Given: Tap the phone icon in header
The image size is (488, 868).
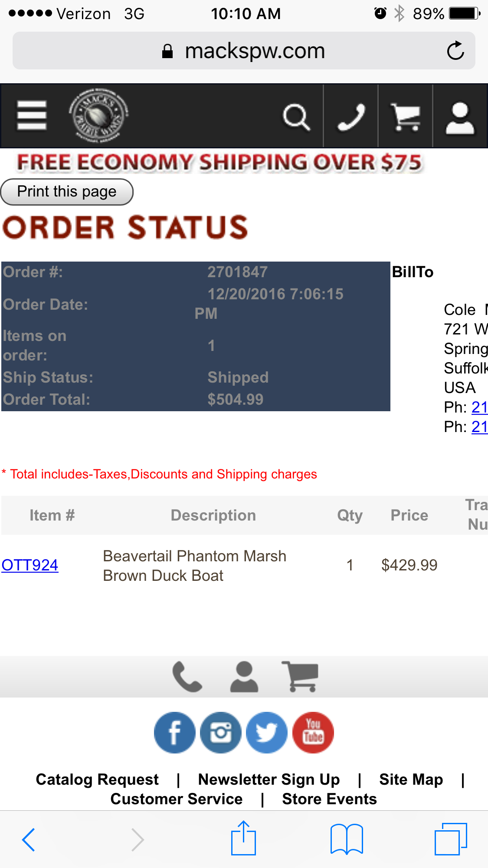Looking at the screenshot, I should pos(351,117).
